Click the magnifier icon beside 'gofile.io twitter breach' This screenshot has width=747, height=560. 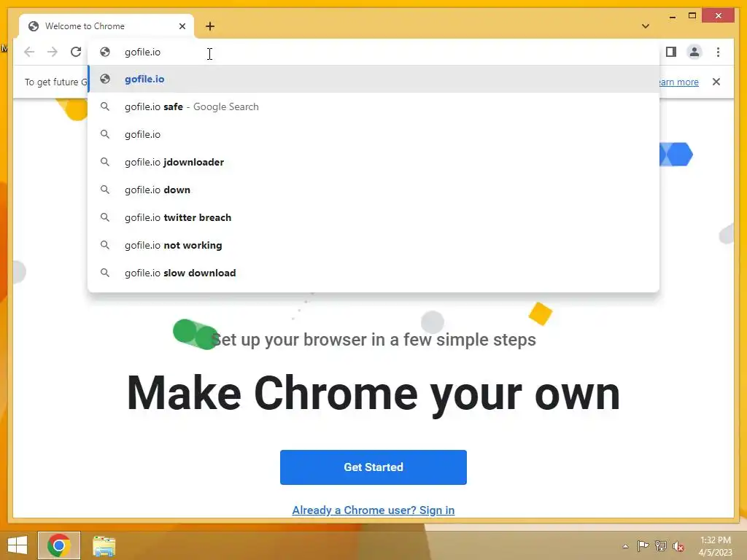(x=105, y=217)
